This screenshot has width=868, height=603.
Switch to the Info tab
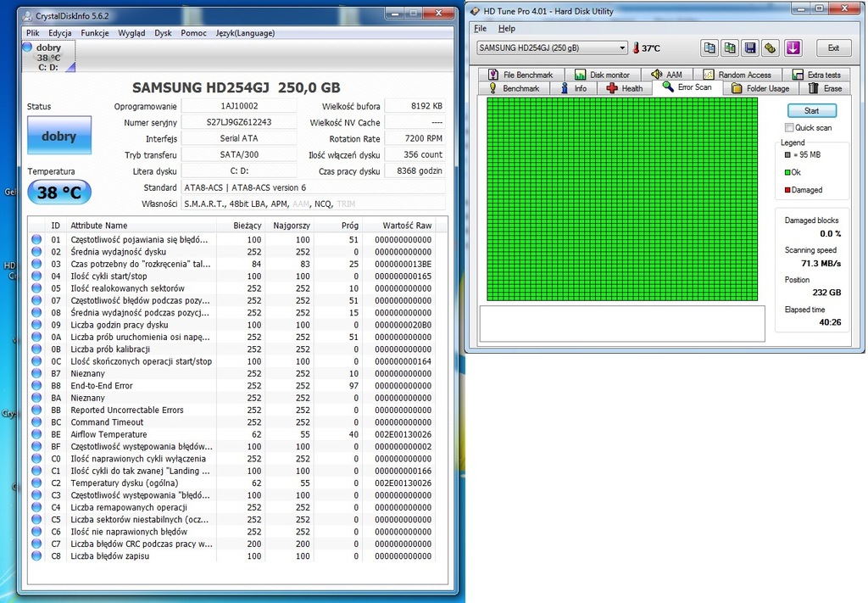(x=574, y=88)
